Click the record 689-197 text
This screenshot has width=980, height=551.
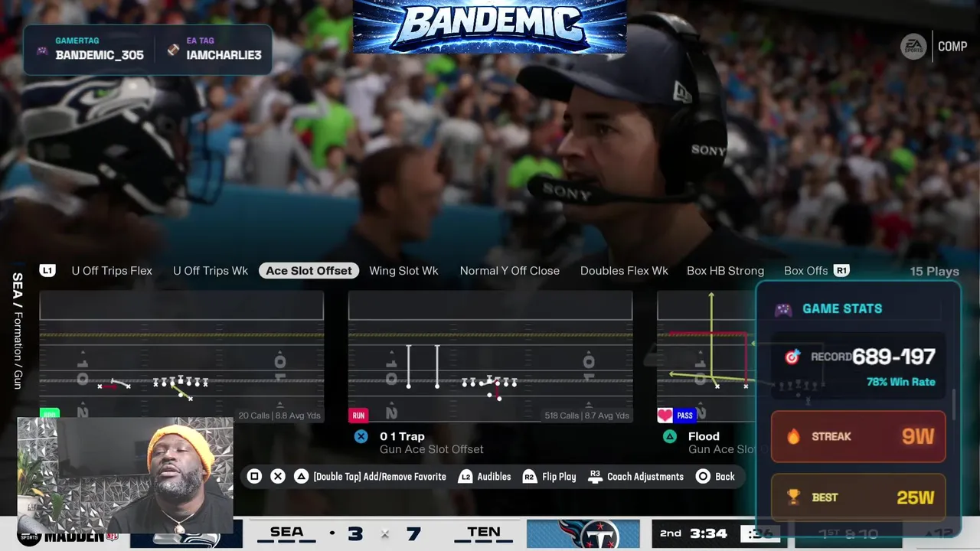pos(893,357)
